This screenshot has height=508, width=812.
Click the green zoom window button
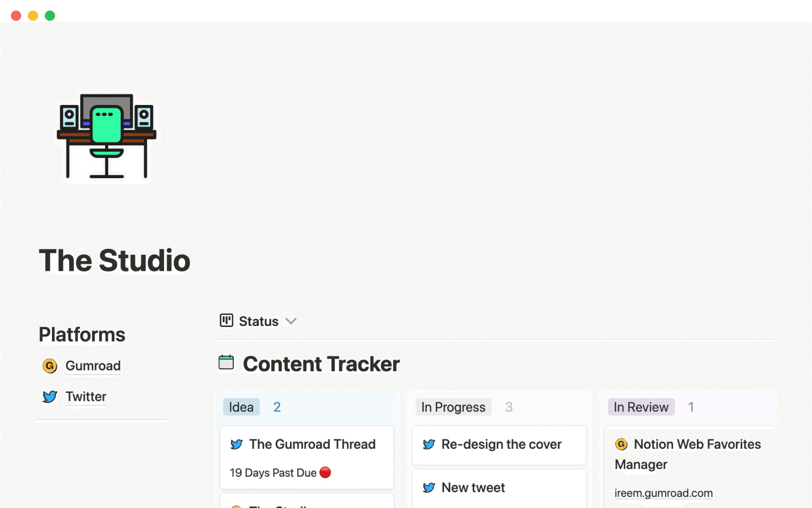49,15
